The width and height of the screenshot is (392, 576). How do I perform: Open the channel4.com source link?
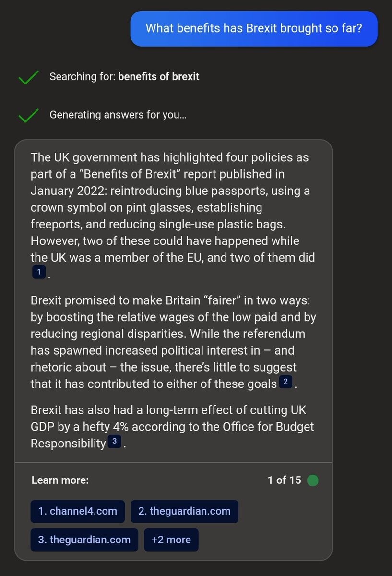pyautogui.click(x=78, y=511)
